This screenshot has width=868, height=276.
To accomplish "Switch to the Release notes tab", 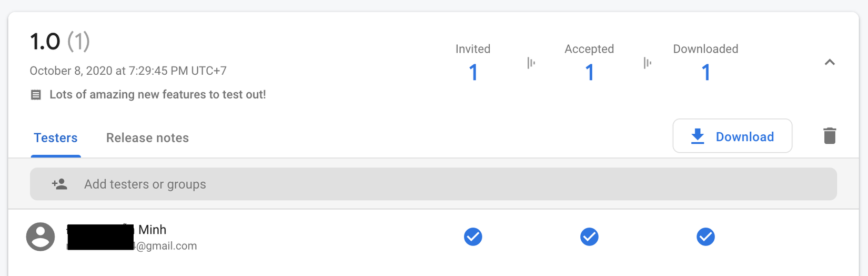I will pos(147,137).
